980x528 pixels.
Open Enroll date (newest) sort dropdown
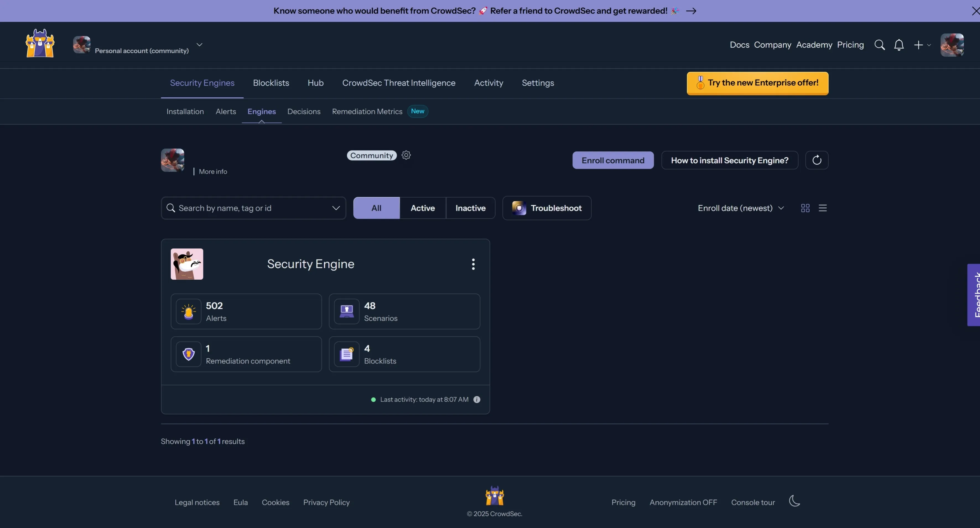pos(740,208)
